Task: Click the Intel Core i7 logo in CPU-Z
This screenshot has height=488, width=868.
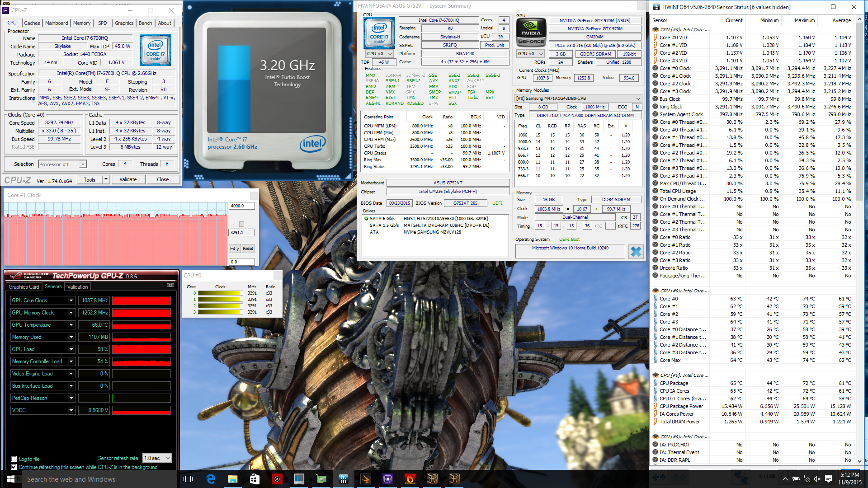Action: point(156,50)
